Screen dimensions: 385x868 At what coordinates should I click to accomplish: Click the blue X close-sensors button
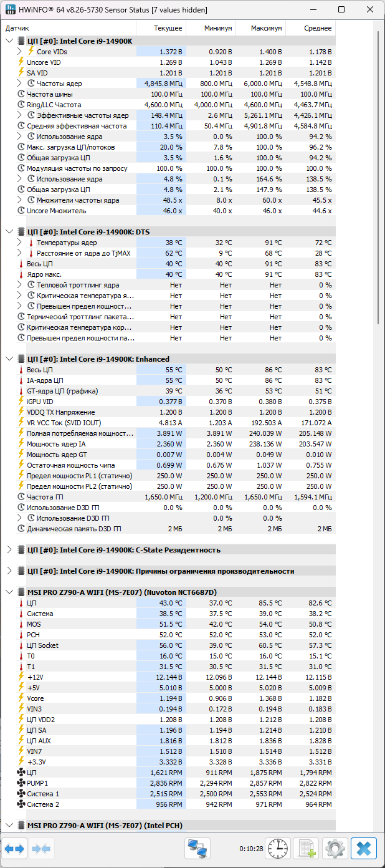(x=364, y=849)
